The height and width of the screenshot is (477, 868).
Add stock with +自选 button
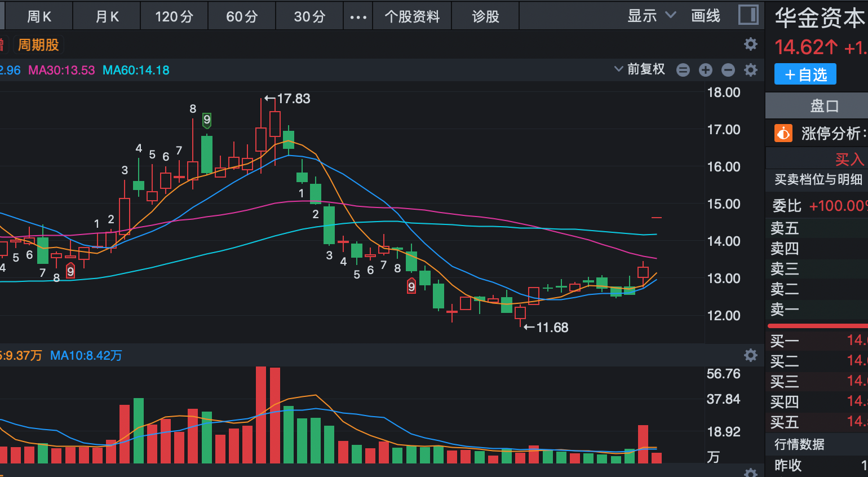tap(805, 74)
